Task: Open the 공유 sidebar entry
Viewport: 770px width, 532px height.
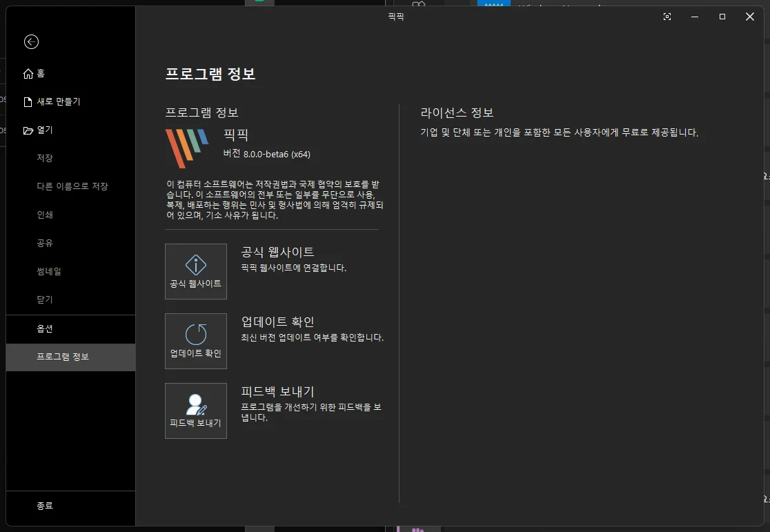Action: (70, 243)
